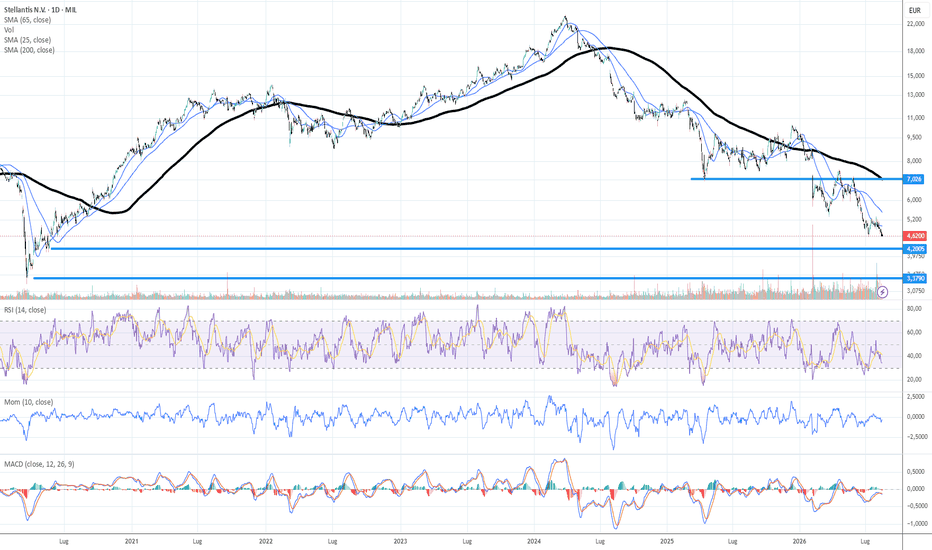Select the SMA (25, close) indicator legend

tap(27, 40)
